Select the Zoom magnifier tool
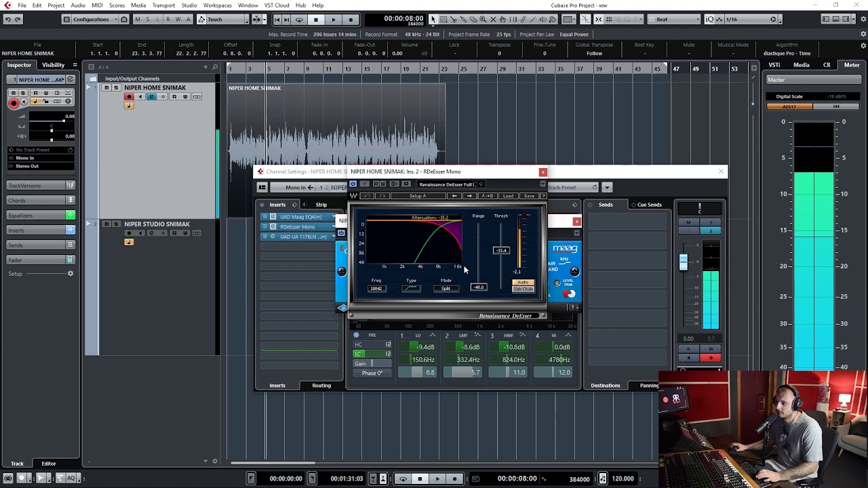Image resolution: width=868 pixels, height=488 pixels. 482,19
